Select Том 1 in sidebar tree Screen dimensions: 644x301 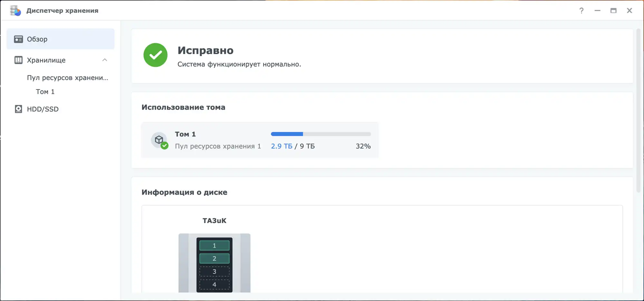[x=45, y=92]
